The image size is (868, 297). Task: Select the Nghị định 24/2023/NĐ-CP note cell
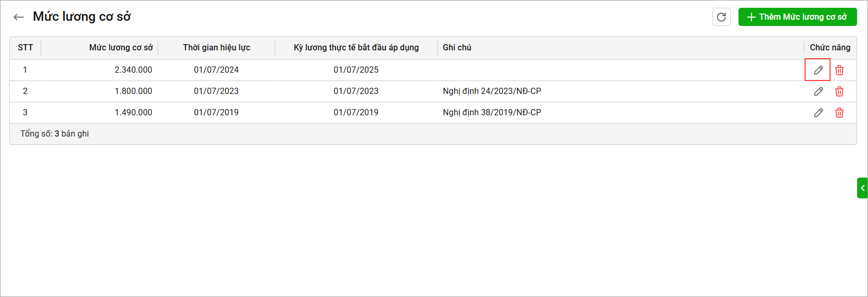coord(492,91)
